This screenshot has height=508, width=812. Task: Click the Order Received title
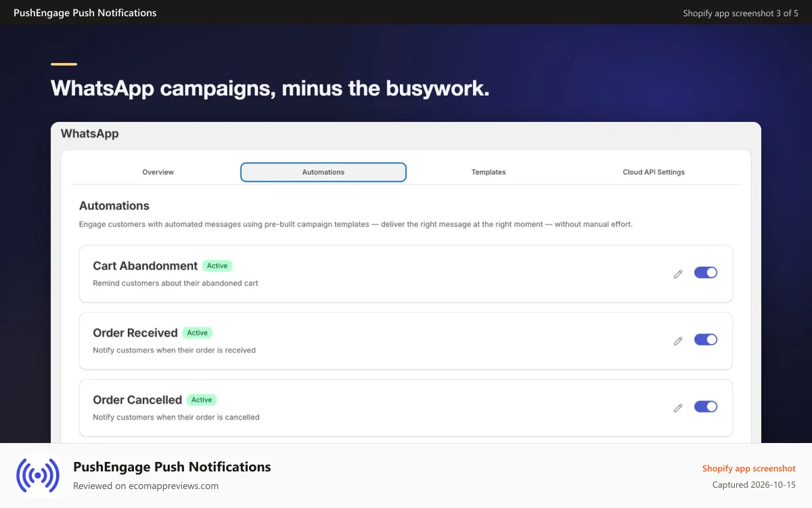click(135, 333)
